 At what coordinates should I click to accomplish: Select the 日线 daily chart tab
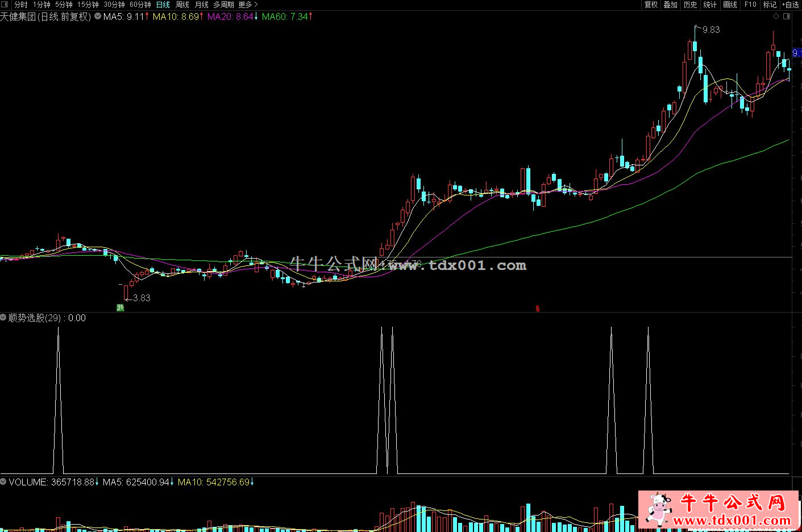click(x=163, y=5)
